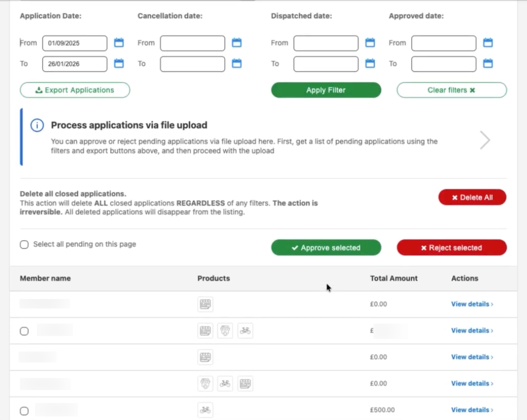Open the calendar picker for Dispatched date From
This screenshot has width=527, height=420.
coord(371,43)
